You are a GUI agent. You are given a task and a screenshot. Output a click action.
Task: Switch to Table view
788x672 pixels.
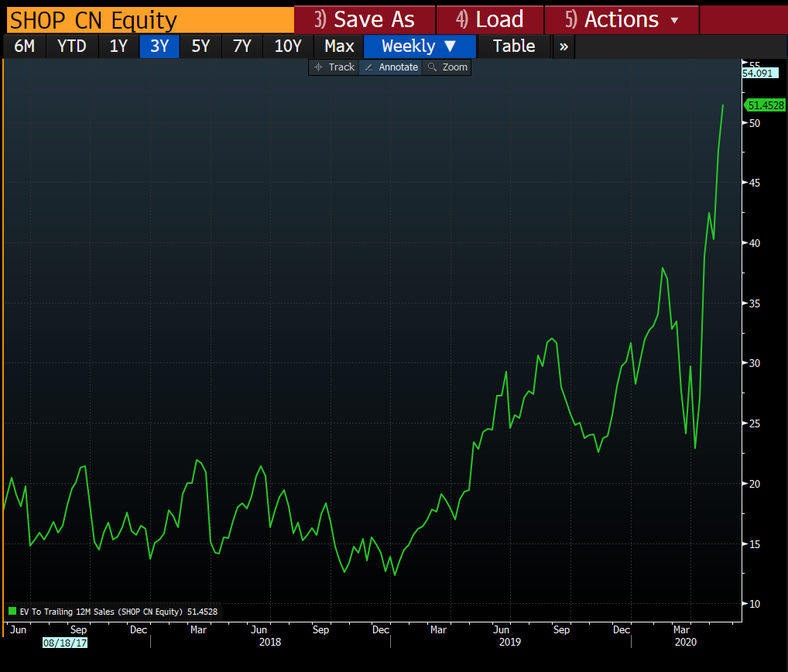[514, 46]
